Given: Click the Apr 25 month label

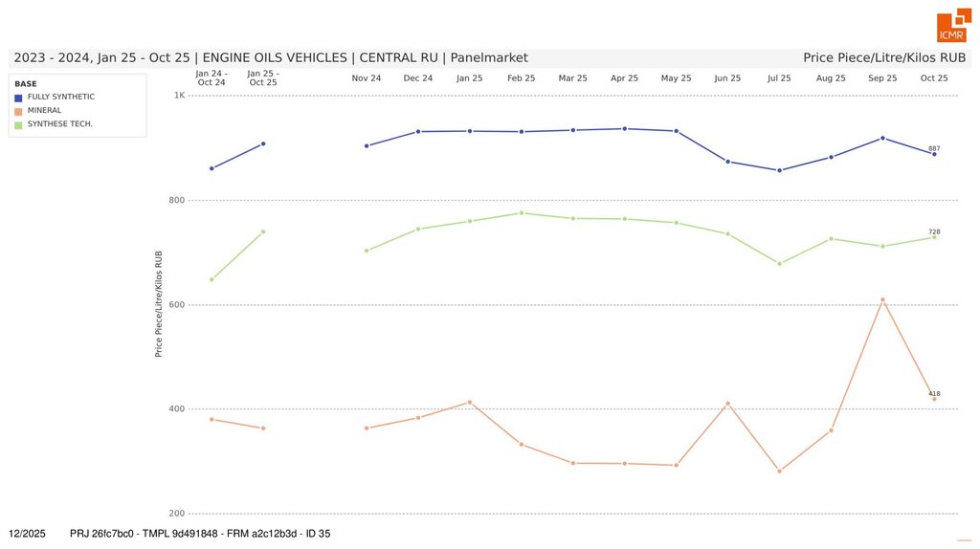Looking at the screenshot, I should coord(624,78).
